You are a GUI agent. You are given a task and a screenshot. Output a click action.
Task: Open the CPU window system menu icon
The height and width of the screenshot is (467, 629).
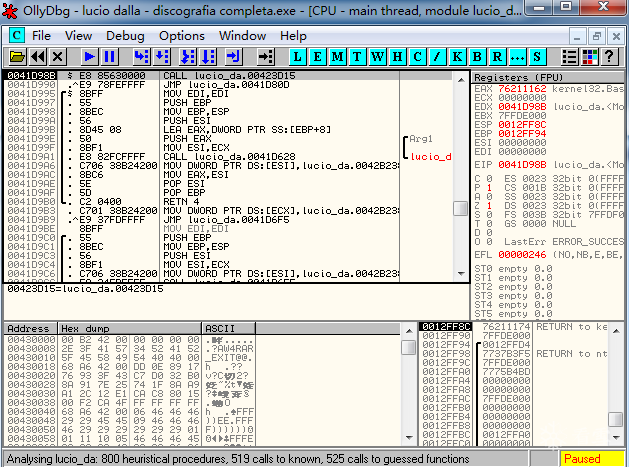[x=16, y=35]
